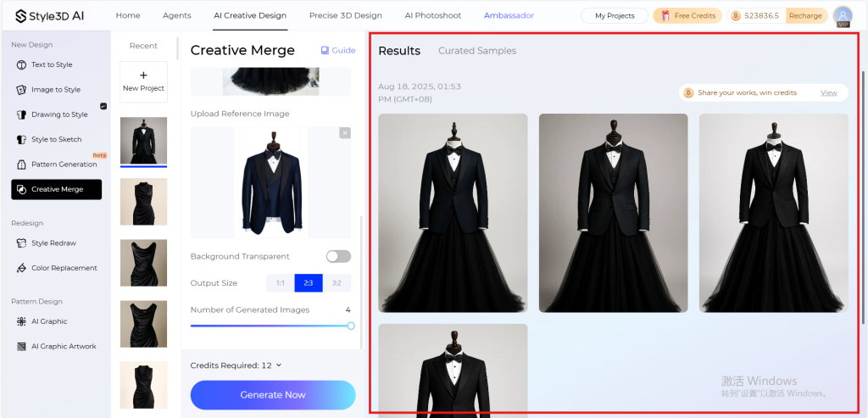Toggle the Background Transparent switch
This screenshot has height=418, width=868.
coord(338,256)
